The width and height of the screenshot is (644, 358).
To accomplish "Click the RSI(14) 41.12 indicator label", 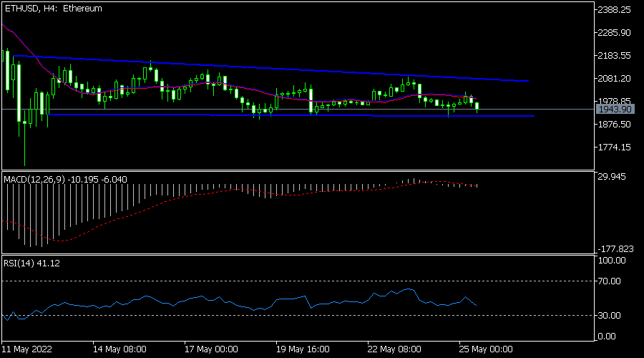I will (x=31, y=263).
